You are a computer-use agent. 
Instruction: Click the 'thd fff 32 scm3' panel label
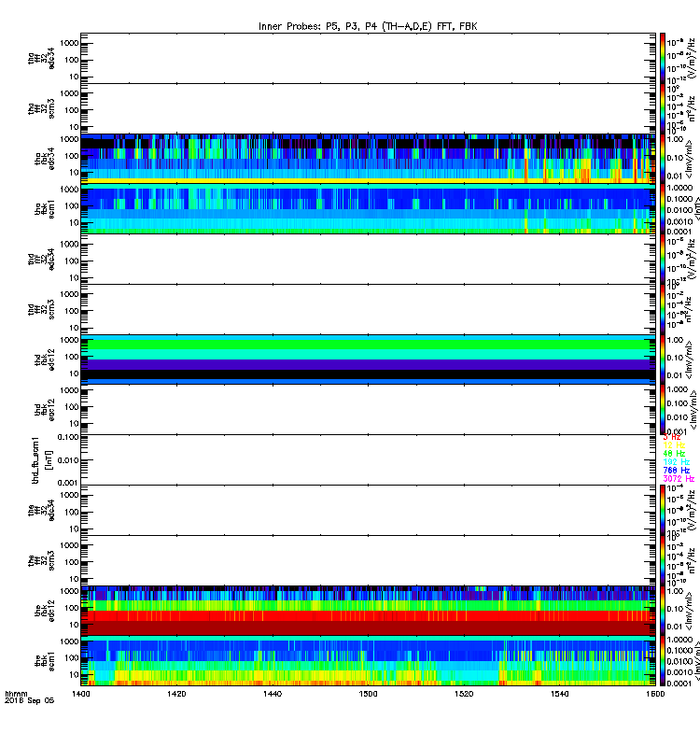(x=41, y=309)
